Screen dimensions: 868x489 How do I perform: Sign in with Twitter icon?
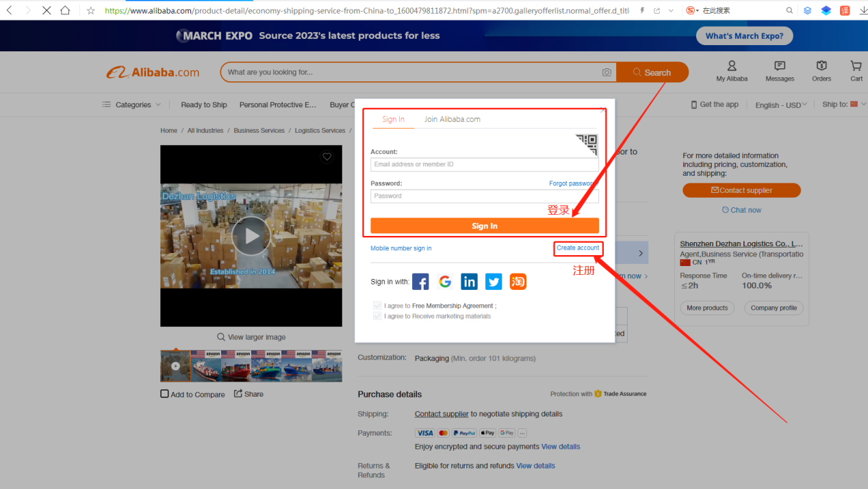tap(494, 282)
